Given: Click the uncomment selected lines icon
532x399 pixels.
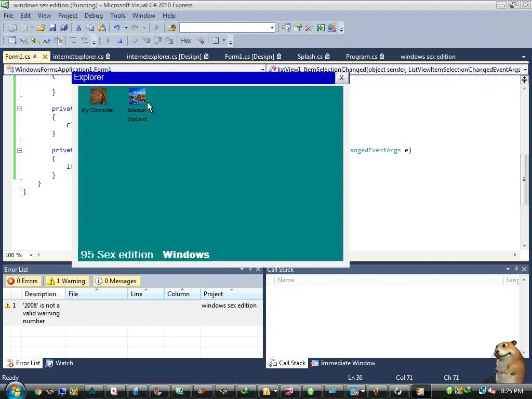Looking at the screenshot, I should [x=85, y=41].
